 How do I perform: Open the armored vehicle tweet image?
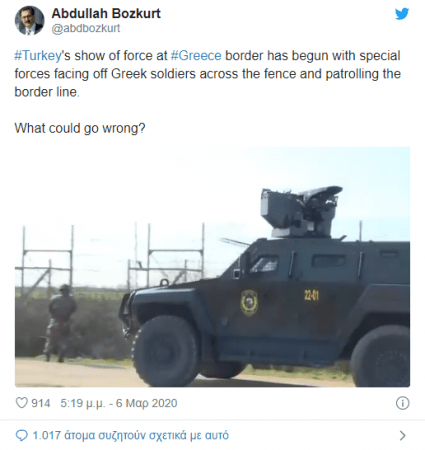(x=212, y=267)
